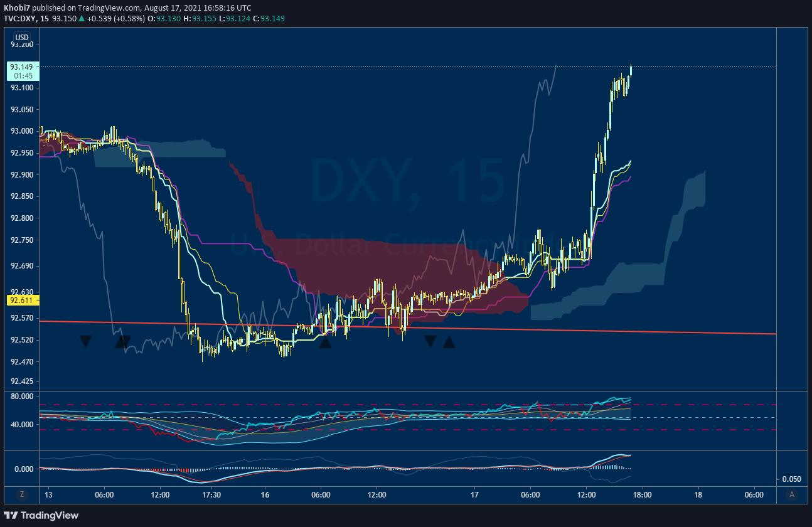This screenshot has height=527, width=812.
Task: Click the 92.950 price axis label
Action: click(22, 153)
